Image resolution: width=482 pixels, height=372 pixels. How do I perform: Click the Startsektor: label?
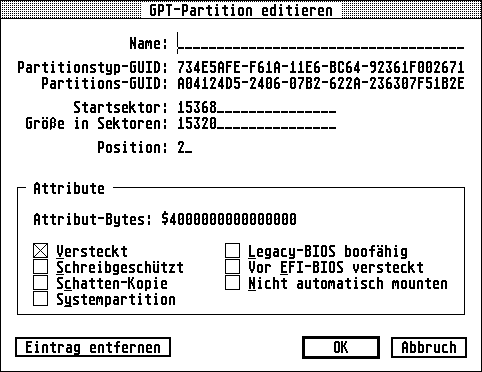click(121, 107)
